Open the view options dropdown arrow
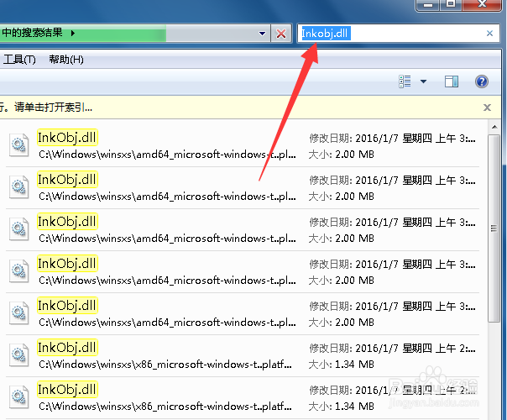507x420 pixels. pyautogui.click(x=423, y=81)
